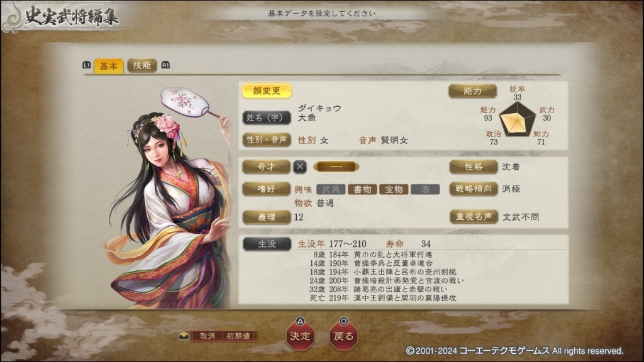The width and height of the screenshot is (644, 362).
Task: Open the 性格 personality selector
Action: (474, 167)
